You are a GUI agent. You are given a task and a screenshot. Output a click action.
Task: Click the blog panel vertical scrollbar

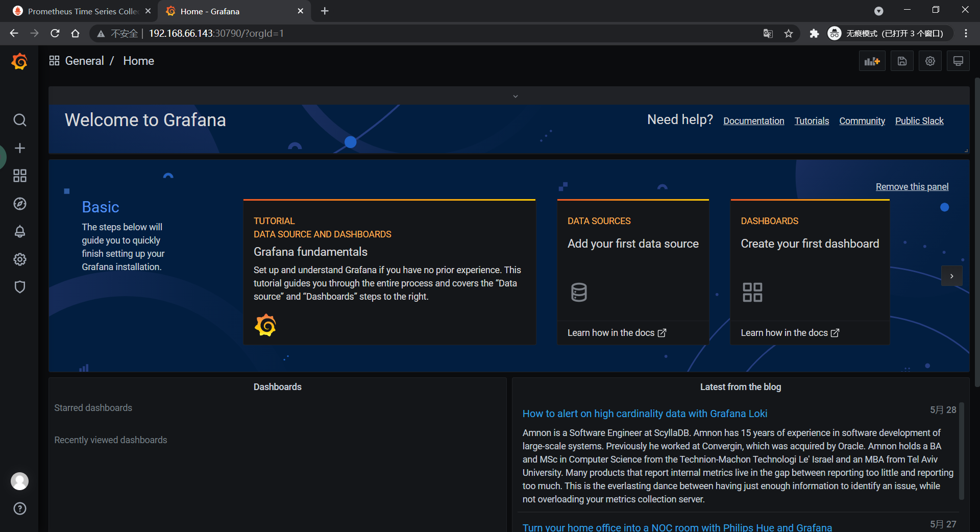coord(961,449)
